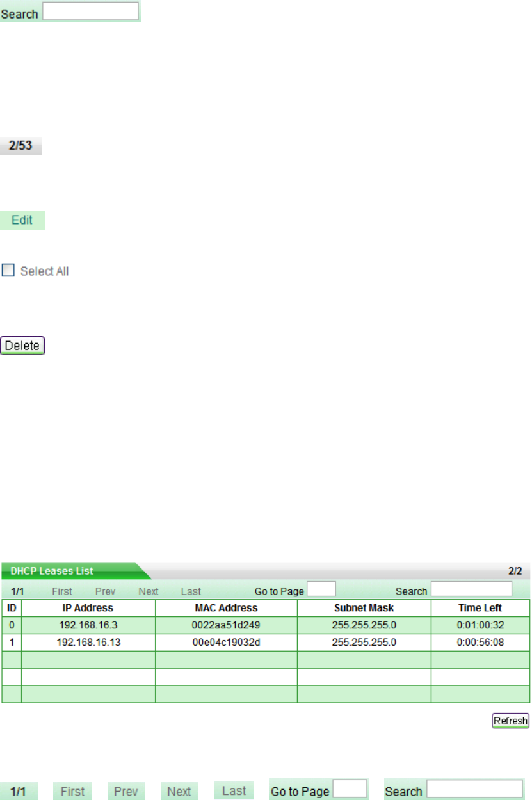Click the Time Left column header
Screen dimensions: 532x800
[x=480, y=608]
